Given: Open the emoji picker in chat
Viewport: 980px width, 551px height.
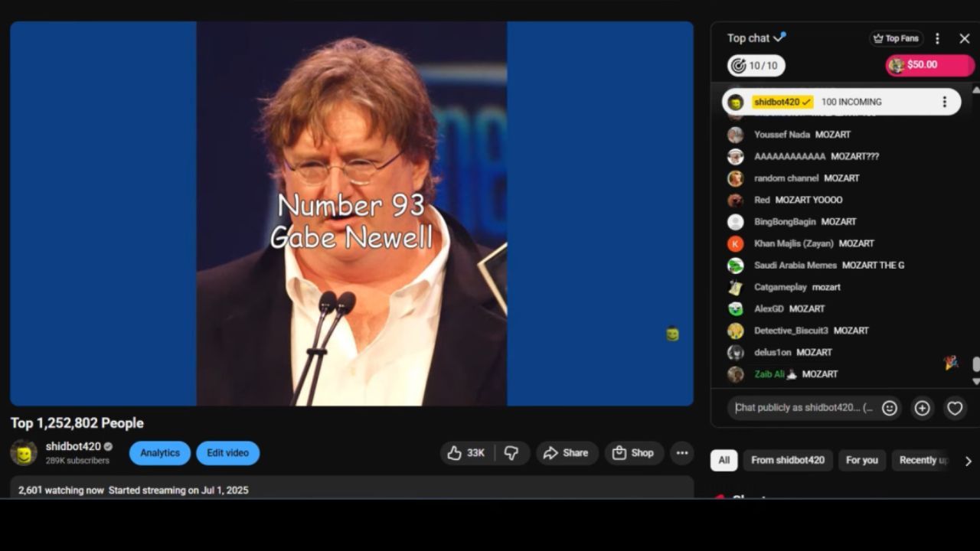Looking at the screenshot, I should tap(889, 408).
